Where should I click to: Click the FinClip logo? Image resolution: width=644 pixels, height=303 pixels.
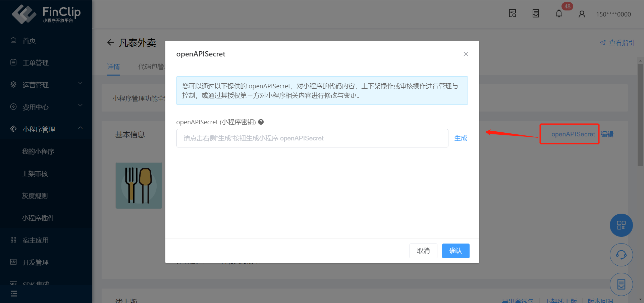click(x=46, y=14)
